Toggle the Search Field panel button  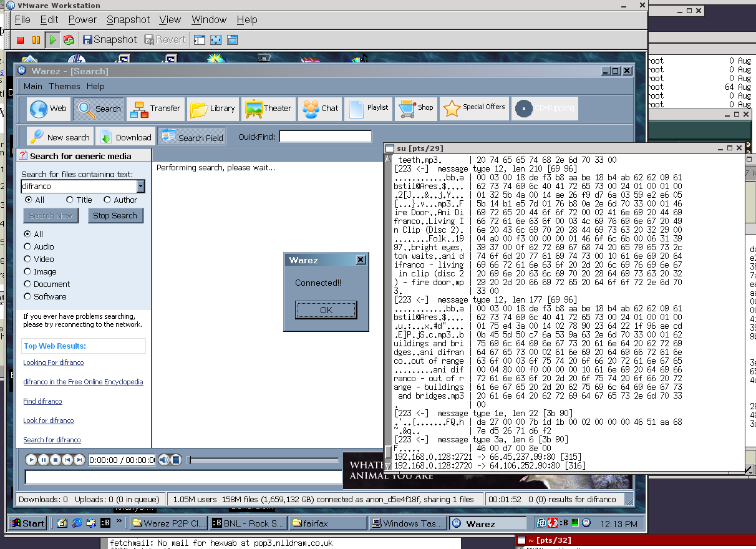191,137
